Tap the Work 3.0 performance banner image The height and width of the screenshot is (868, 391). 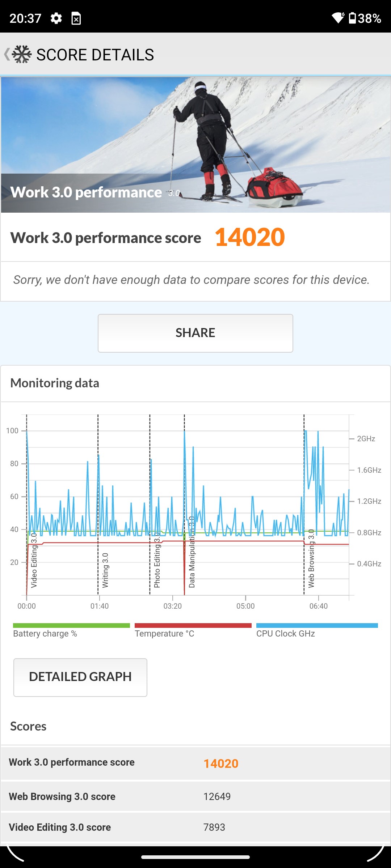(x=195, y=145)
